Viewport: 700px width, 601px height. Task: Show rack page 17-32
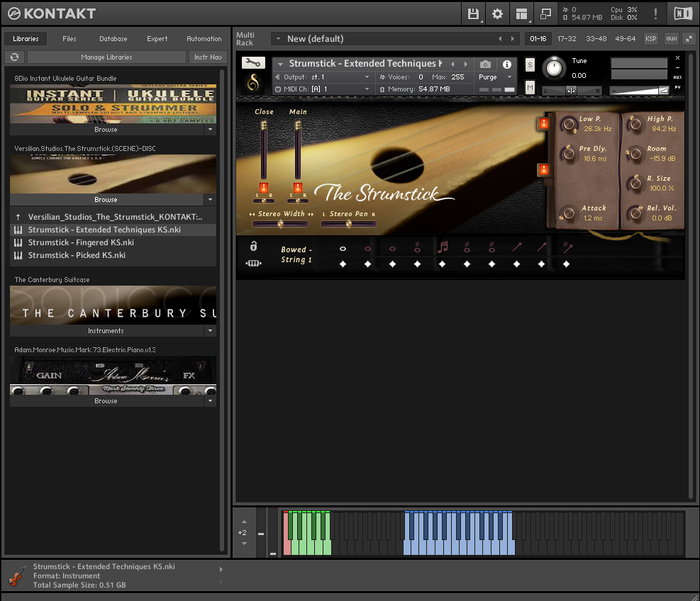click(x=567, y=39)
